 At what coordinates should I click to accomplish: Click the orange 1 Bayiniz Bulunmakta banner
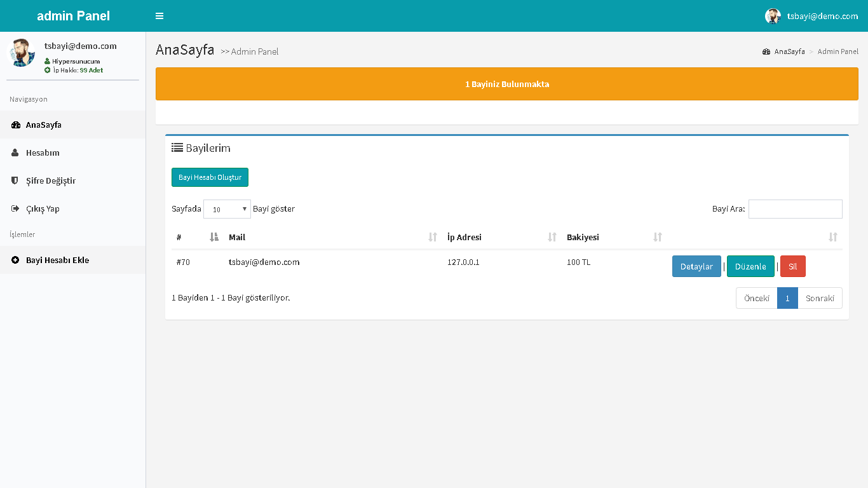click(x=507, y=84)
